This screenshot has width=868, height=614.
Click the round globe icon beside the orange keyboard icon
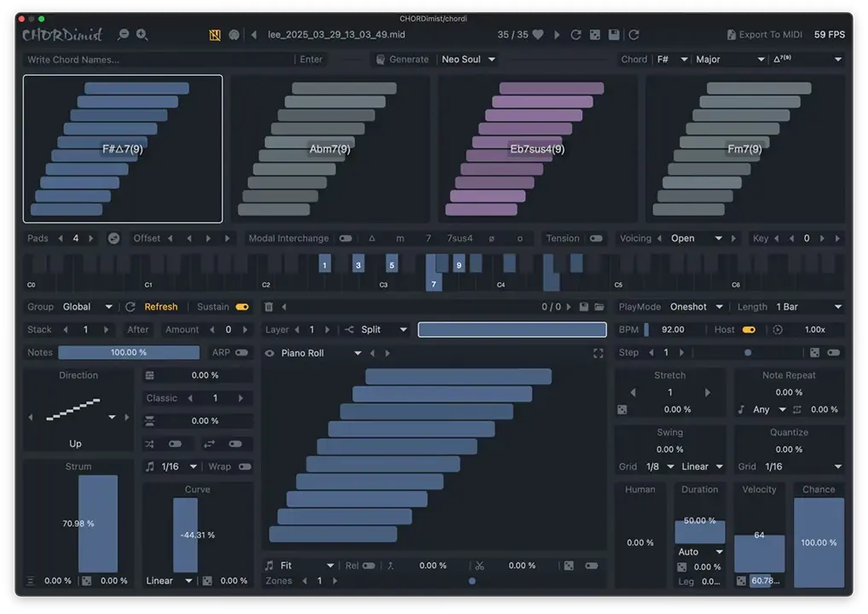click(234, 35)
